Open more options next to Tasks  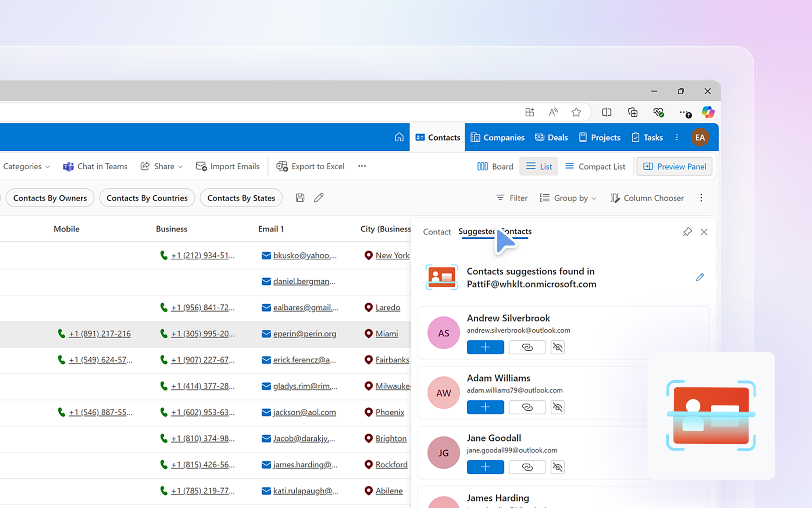tap(677, 137)
